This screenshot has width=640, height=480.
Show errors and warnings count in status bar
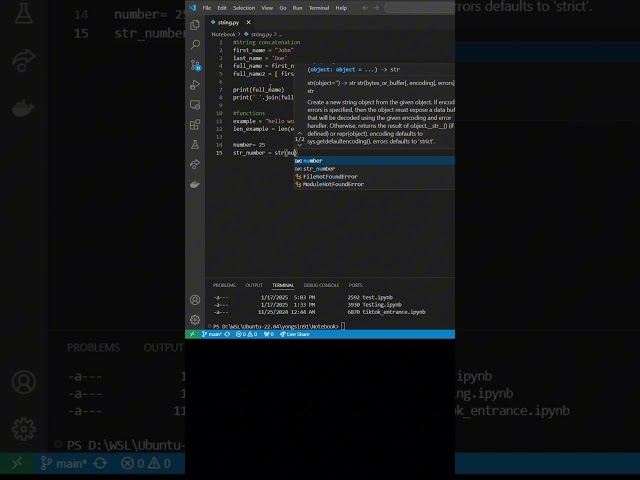pos(247,334)
